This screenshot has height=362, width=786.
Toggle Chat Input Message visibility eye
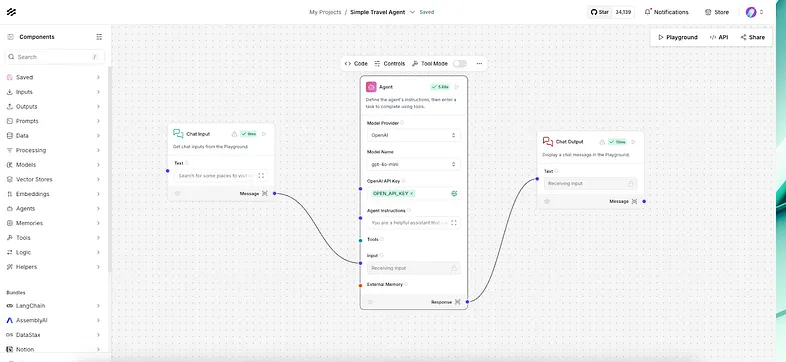(177, 193)
